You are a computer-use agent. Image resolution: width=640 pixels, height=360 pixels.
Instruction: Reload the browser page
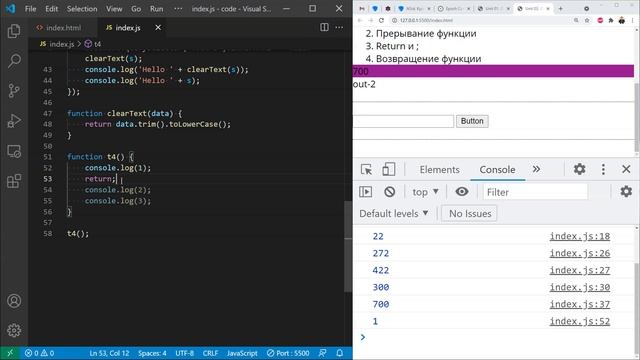(x=381, y=20)
